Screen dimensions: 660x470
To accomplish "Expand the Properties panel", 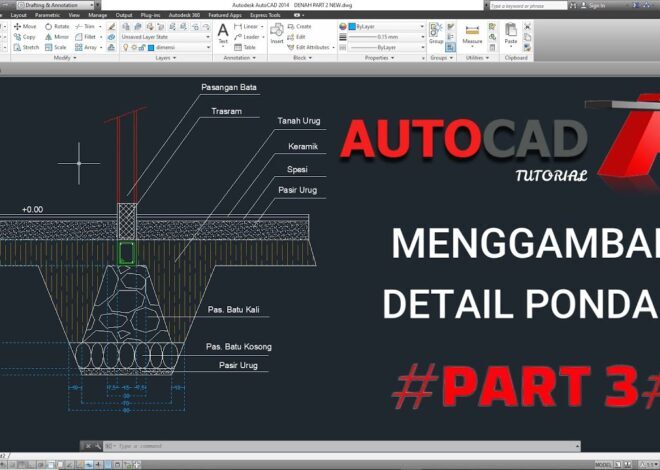I will pyautogui.click(x=380, y=58).
